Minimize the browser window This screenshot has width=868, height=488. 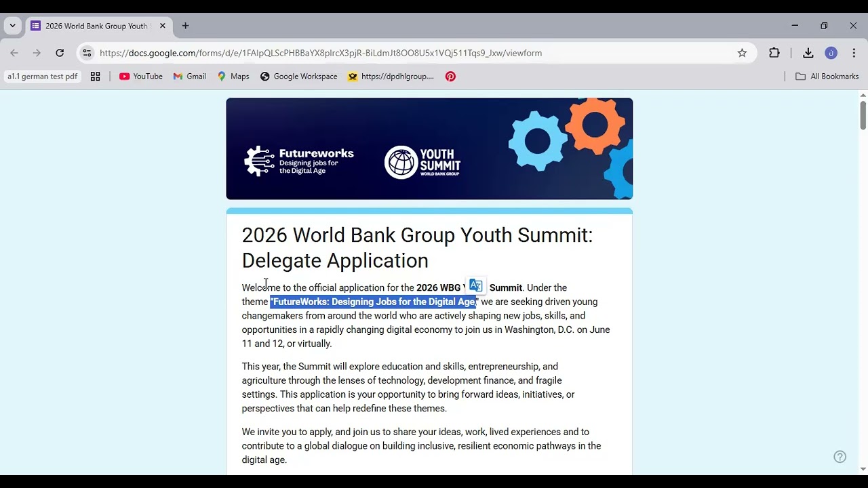coord(795,26)
